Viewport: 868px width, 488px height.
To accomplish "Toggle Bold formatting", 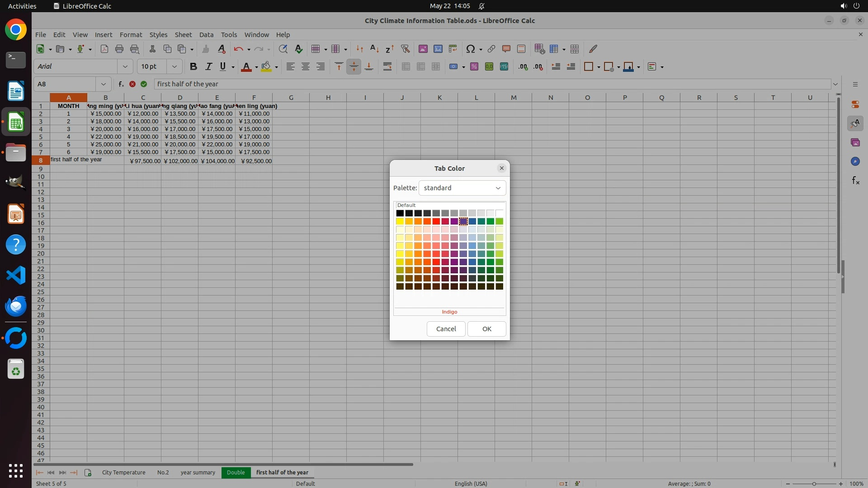I will [193, 66].
